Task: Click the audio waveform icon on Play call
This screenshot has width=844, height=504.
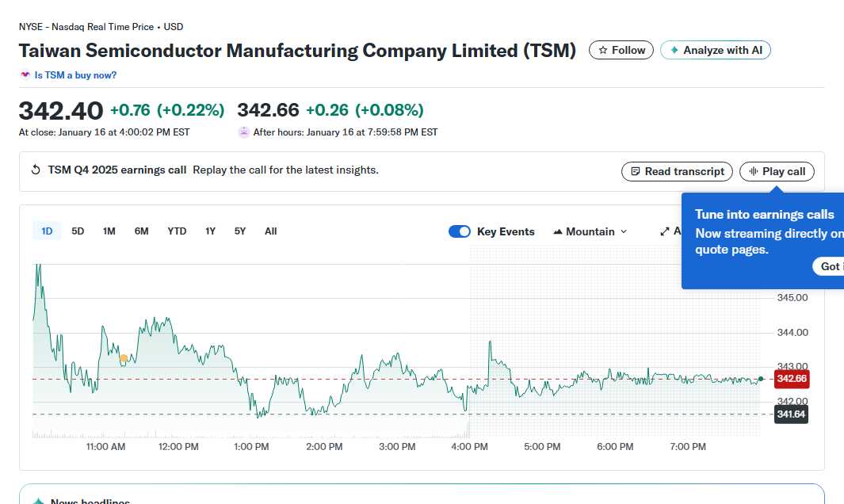Action: [752, 171]
